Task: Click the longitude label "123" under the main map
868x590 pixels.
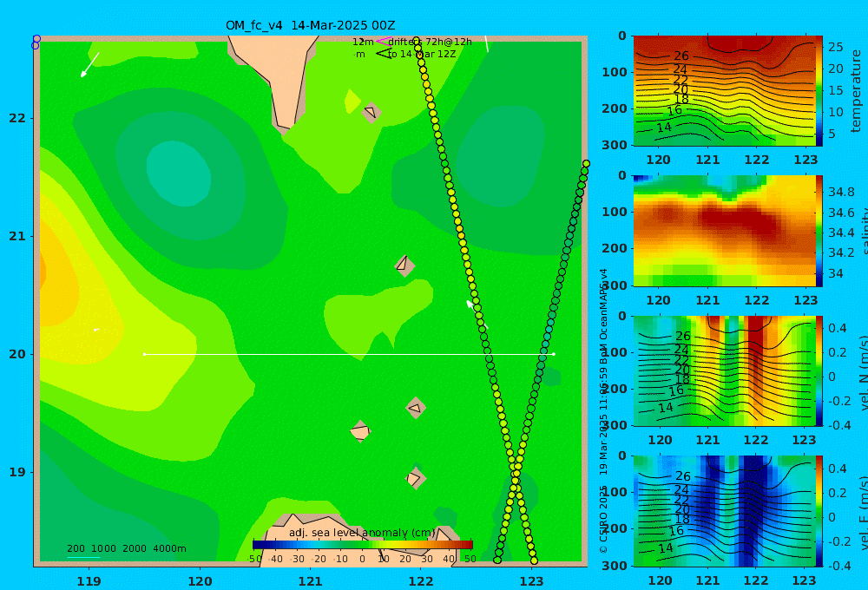Action: click(x=532, y=581)
